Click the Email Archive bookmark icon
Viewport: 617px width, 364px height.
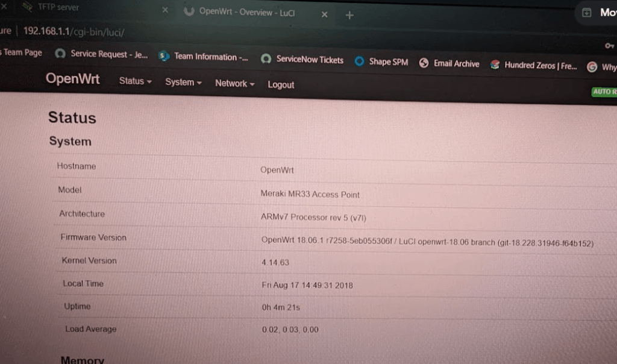point(424,63)
